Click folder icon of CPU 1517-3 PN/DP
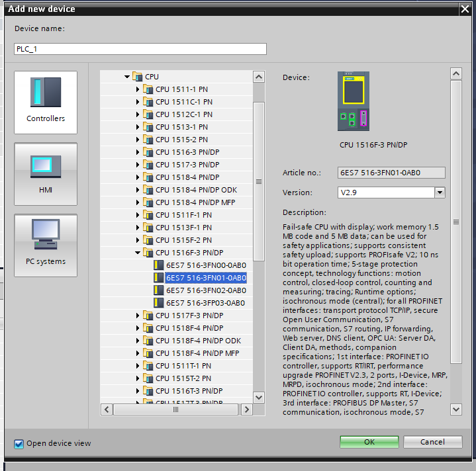 [x=148, y=165]
